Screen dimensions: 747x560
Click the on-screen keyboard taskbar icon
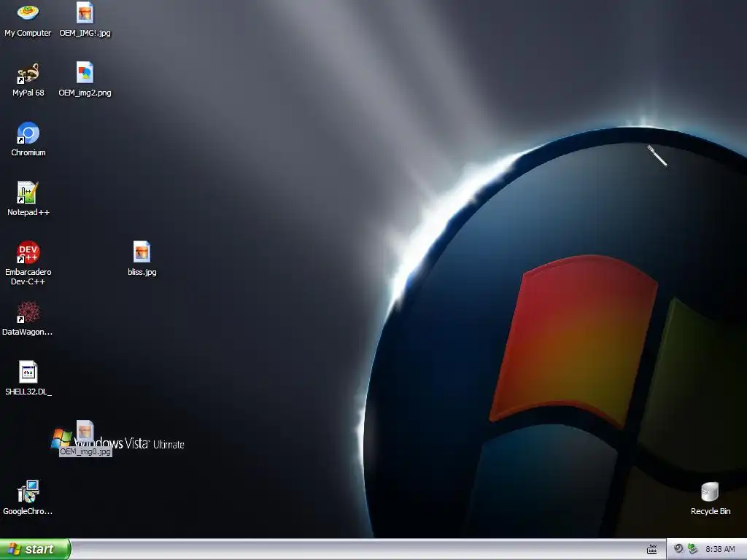tap(651, 550)
